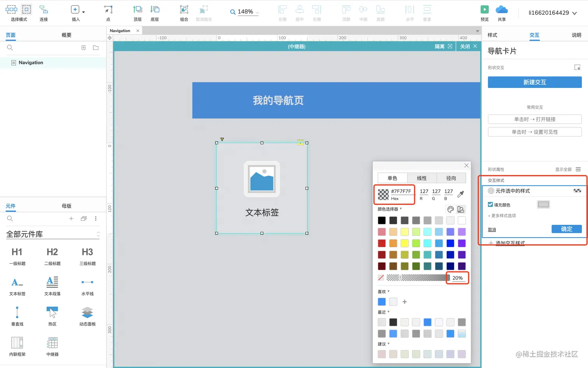The height and width of the screenshot is (368, 588).
Task: Bring element to 顶层 front
Action: 137,9
